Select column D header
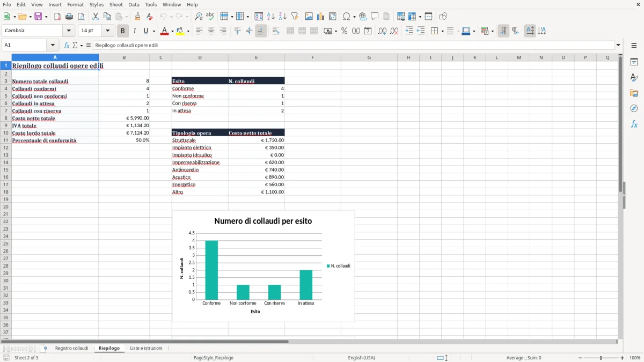The width and height of the screenshot is (644, 362). 200,57
